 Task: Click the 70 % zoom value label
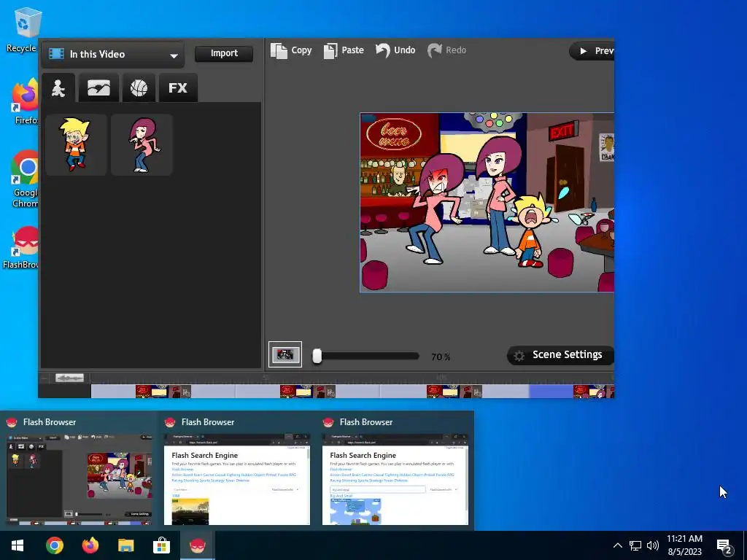(441, 357)
